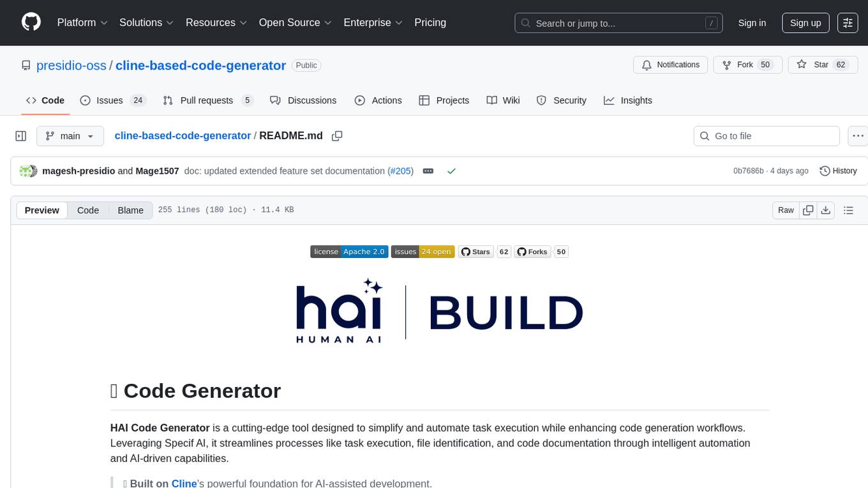The height and width of the screenshot is (488, 868).
Task: Open the Insights tab
Action: tap(628, 100)
